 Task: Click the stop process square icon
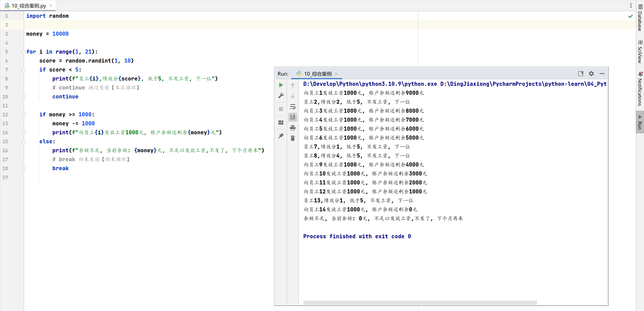(281, 109)
